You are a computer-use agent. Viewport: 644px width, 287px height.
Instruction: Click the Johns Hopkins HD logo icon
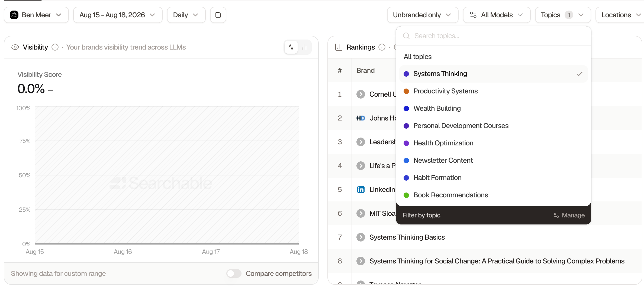[x=361, y=118]
